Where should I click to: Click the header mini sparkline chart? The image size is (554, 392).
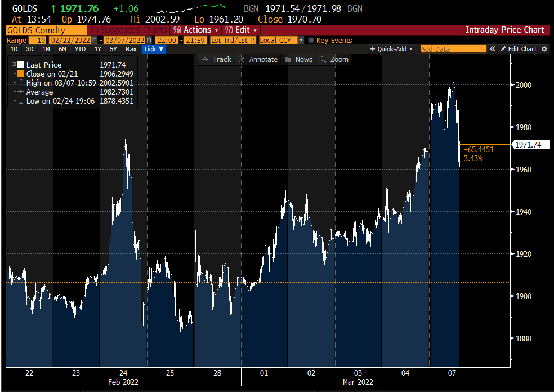click(191, 8)
